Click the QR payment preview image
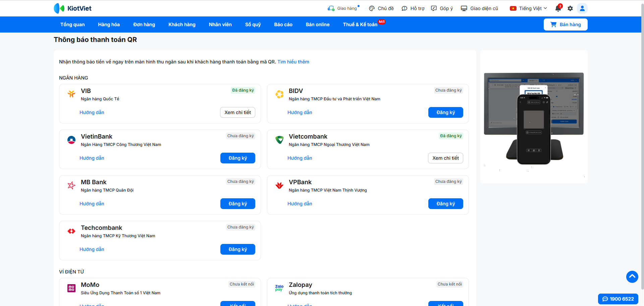644x306 pixels. click(x=534, y=117)
